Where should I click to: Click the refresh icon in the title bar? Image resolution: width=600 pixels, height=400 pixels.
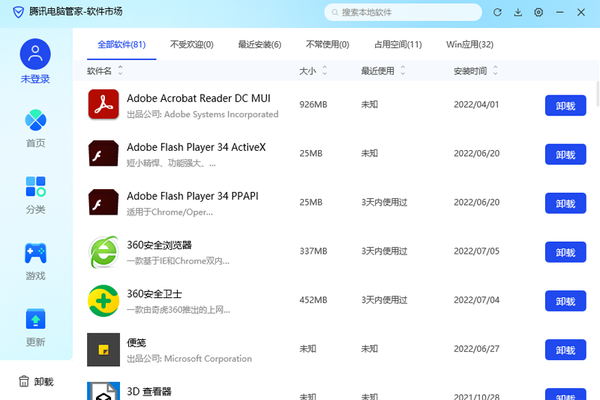point(497,13)
